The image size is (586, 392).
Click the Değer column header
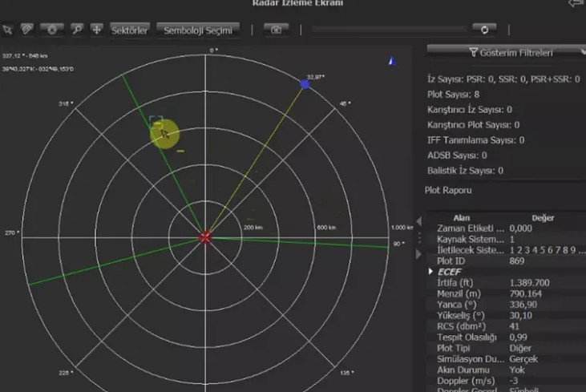pyautogui.click(x=543, y=218)
